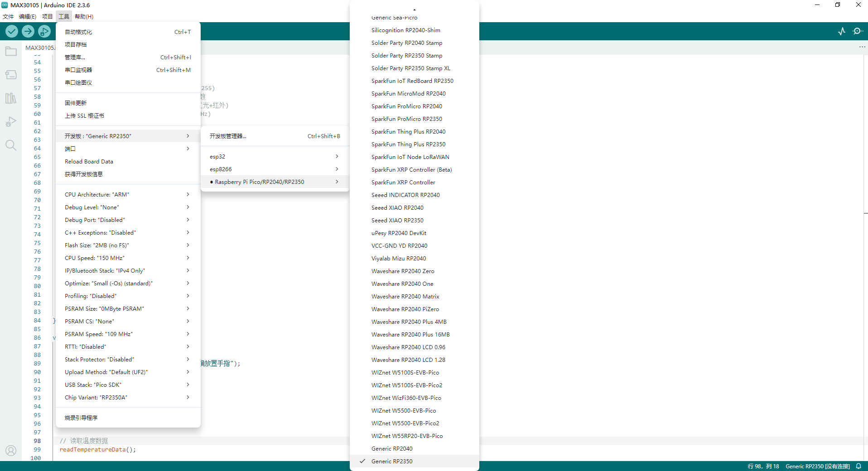
Task: Expand the esp32 boards submenu
Action: tap(275, 156)
